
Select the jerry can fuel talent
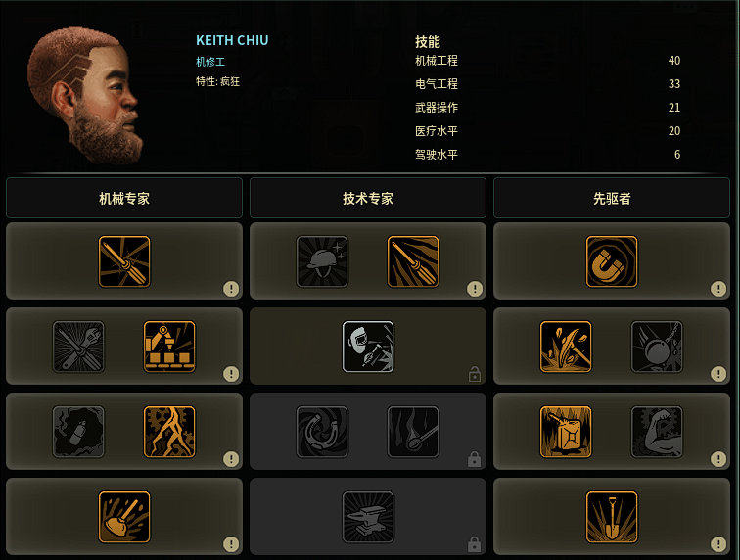coord(566,432)
